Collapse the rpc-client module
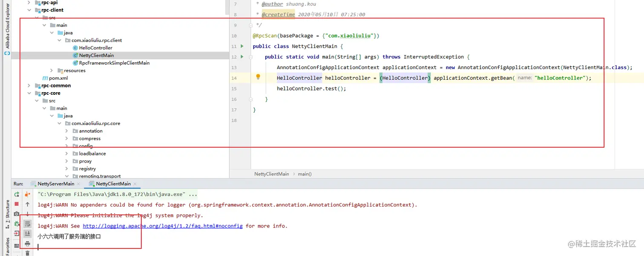The image size is (644, 256). pos(29,10)
